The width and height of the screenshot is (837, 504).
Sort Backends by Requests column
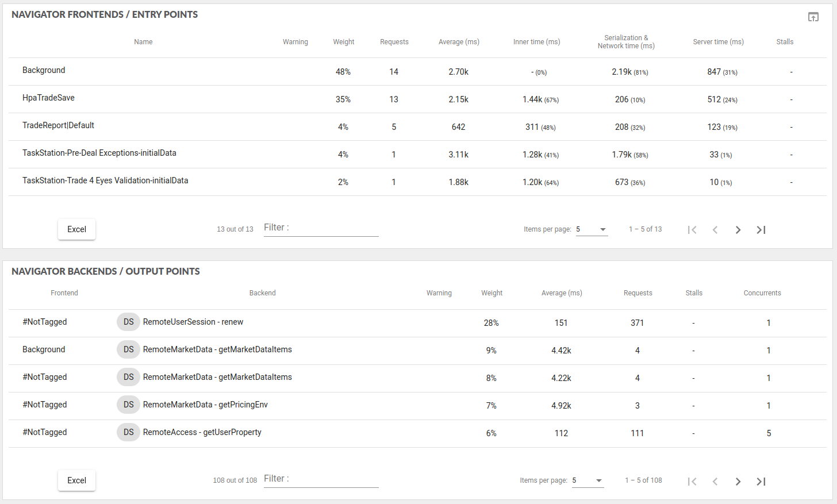[638, 293]
